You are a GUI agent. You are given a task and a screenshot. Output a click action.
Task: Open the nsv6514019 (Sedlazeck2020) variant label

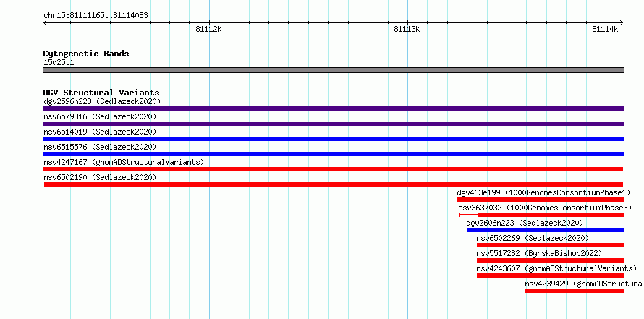(100, 132)
